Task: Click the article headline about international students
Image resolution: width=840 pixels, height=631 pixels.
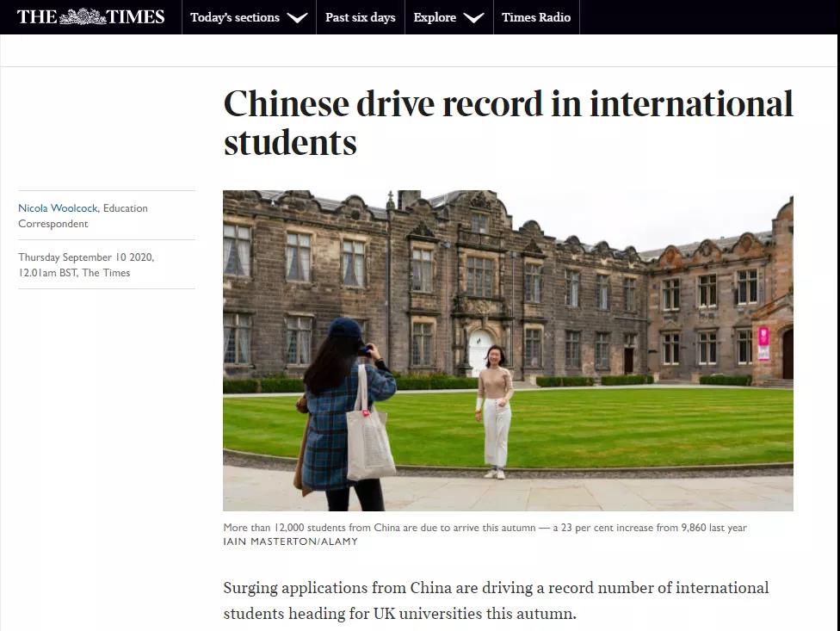Action: click(x=508, y=123)
